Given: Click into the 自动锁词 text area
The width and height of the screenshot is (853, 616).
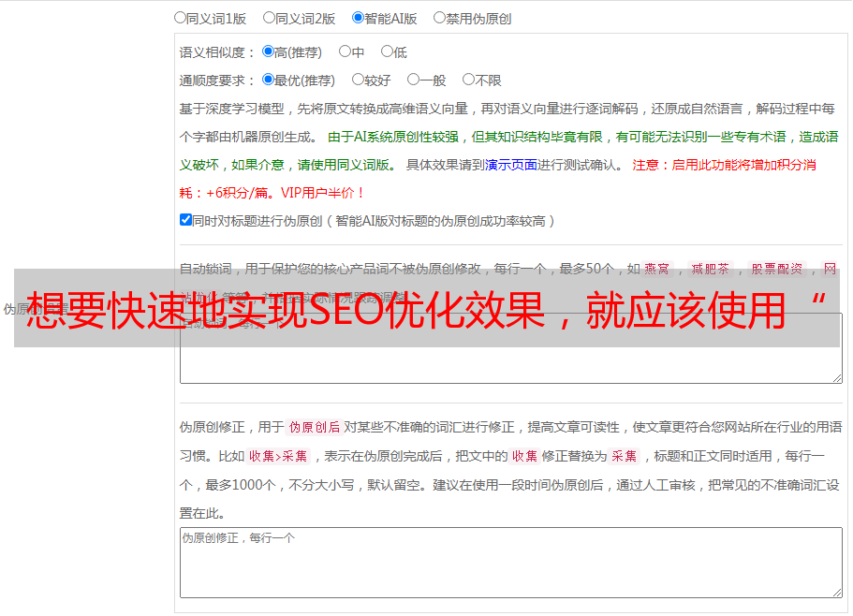Looking at the screenshot, I should coord(510,365).
